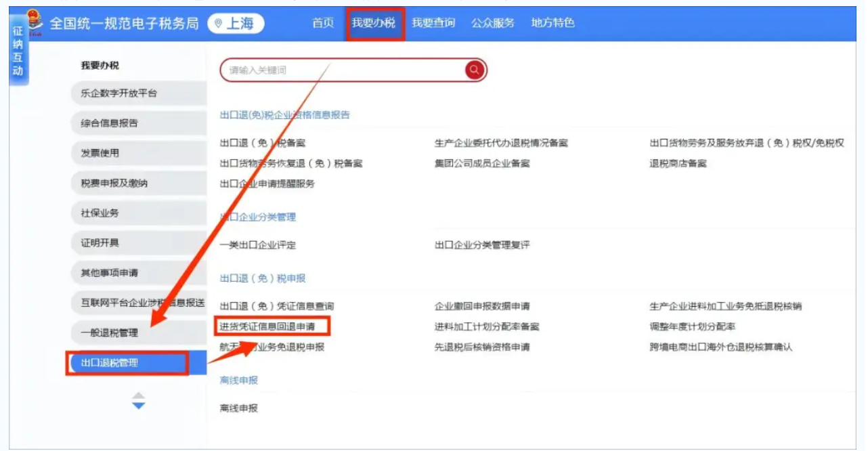Open the 进货凭证信息回退申请 link
Screen dimensions: 868x451
[272, 326]
